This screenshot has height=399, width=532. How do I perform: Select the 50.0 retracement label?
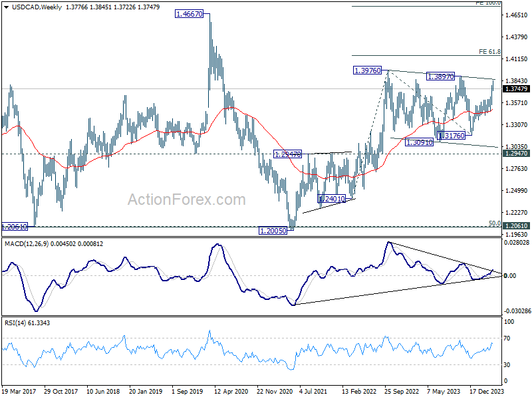pyautogui.click(x=494, y=223)
